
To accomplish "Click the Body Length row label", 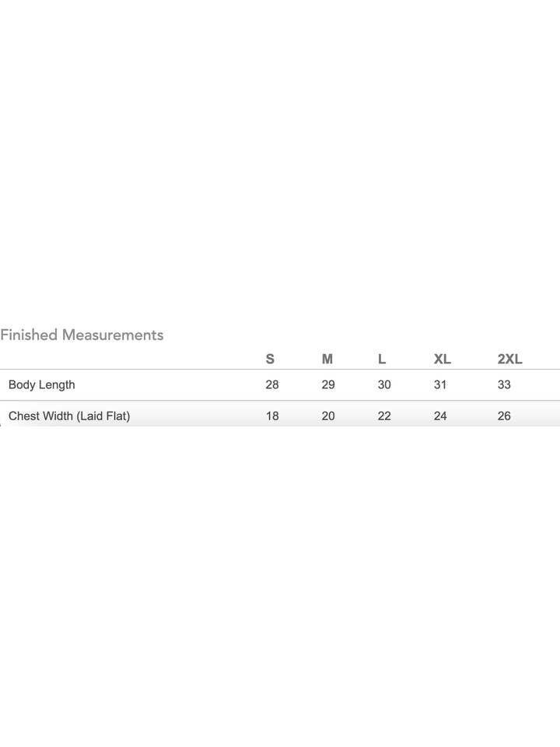I will pos(42,384).
